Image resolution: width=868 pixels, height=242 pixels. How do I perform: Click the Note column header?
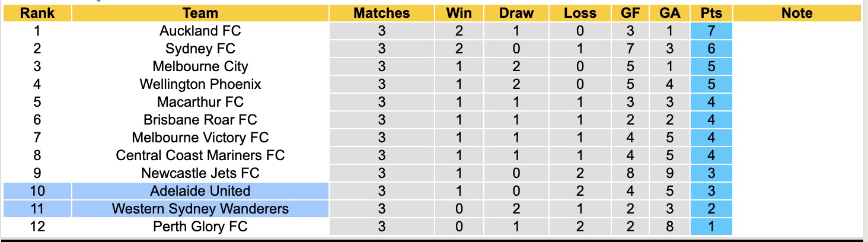tap(796, 13)
